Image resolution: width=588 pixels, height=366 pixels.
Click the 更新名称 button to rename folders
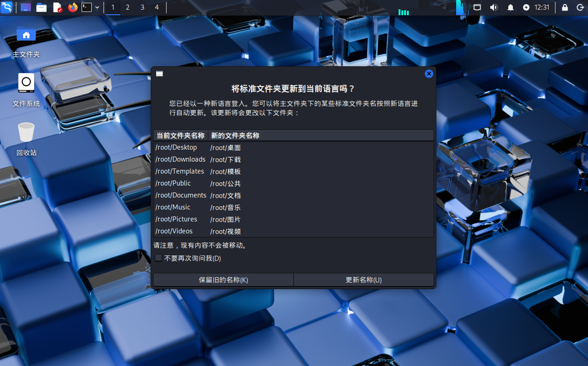364,279
